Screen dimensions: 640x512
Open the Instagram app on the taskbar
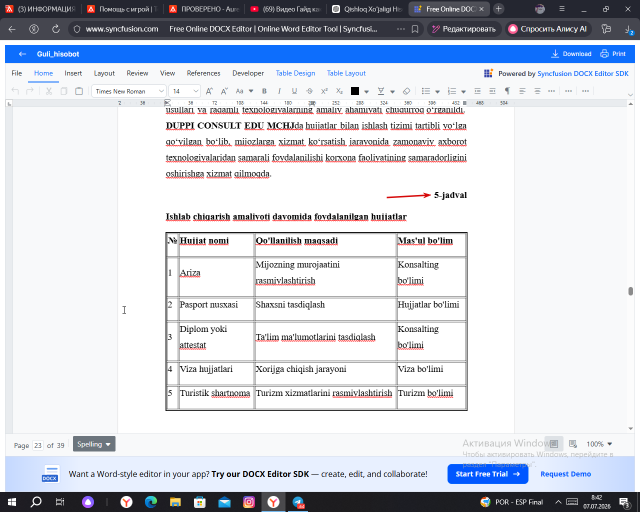click(x=249, y=502)
